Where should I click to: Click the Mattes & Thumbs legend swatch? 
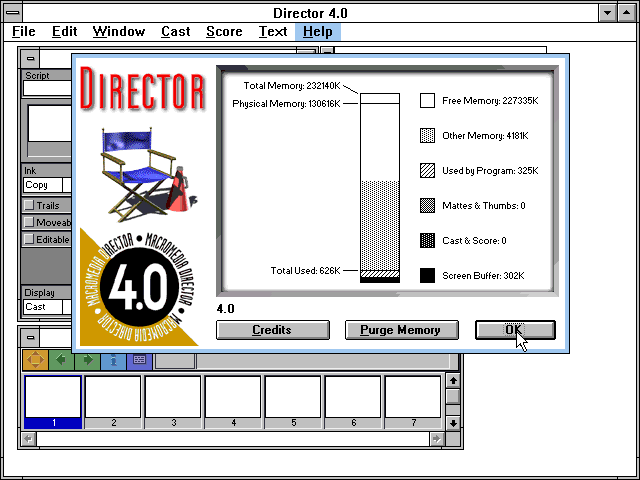click(427, 205)
